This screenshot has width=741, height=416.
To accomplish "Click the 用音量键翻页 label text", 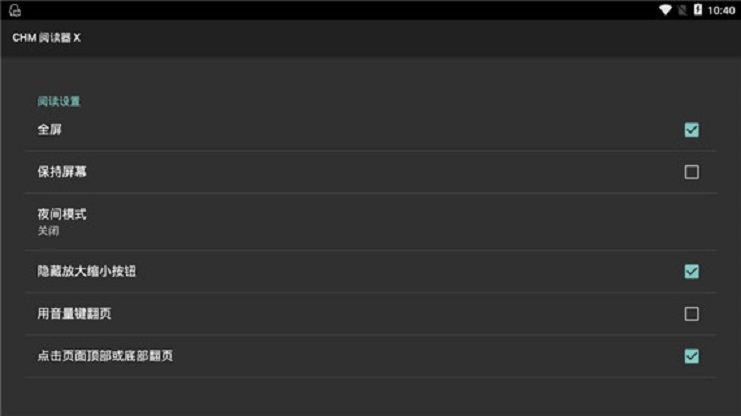I will point(74,313).
